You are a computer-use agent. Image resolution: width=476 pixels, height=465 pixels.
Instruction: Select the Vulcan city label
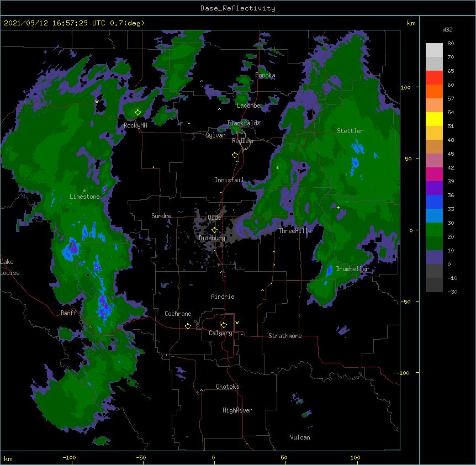tap(300, 437)
